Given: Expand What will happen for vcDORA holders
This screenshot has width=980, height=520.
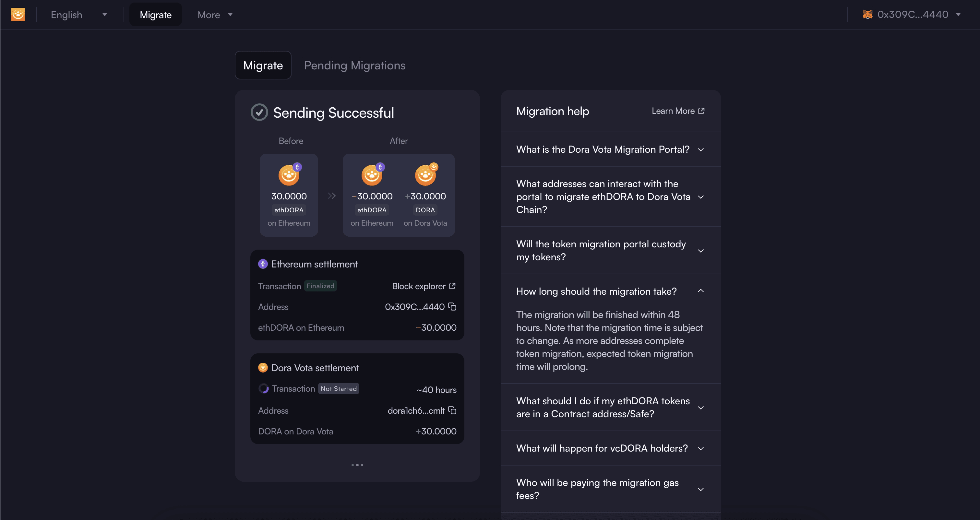Looking at the screenshot, I should coord(611,448).
